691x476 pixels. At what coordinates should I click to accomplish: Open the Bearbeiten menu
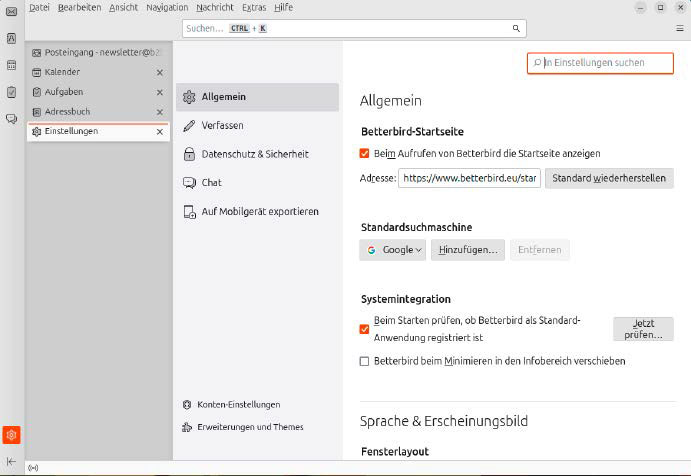(x=79, y=7)
